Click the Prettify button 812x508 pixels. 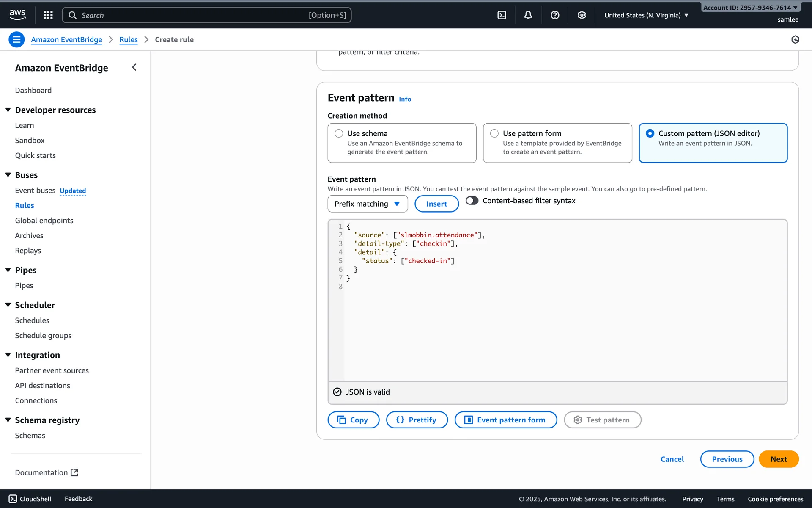pyautogui.click(x=417, y=420)
